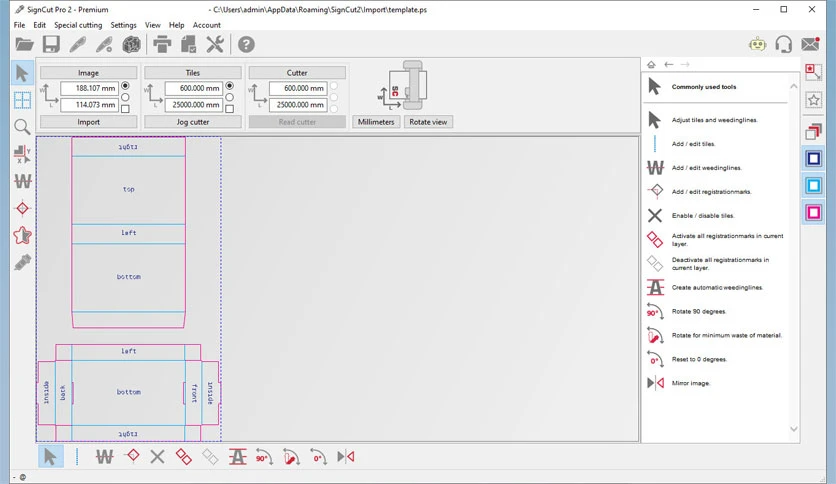
Task: Click 'Mirror image.' help entry
Action: pos(690,383)
